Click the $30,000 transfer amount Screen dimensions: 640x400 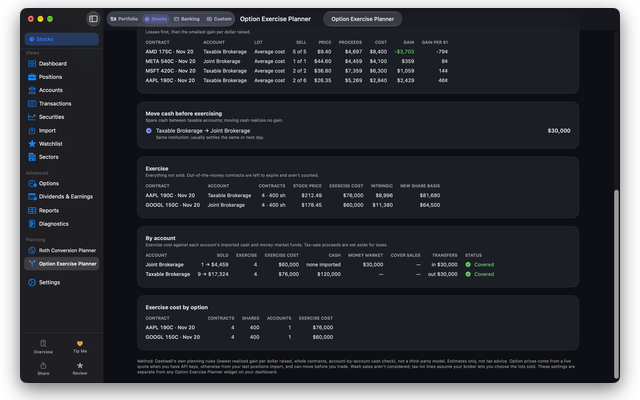[559, 131]
